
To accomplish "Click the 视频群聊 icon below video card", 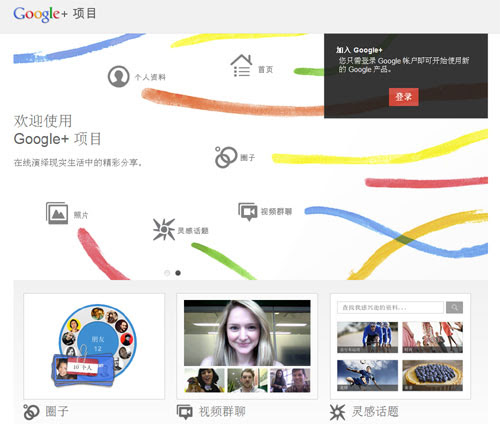I will (x=185, y=412).
